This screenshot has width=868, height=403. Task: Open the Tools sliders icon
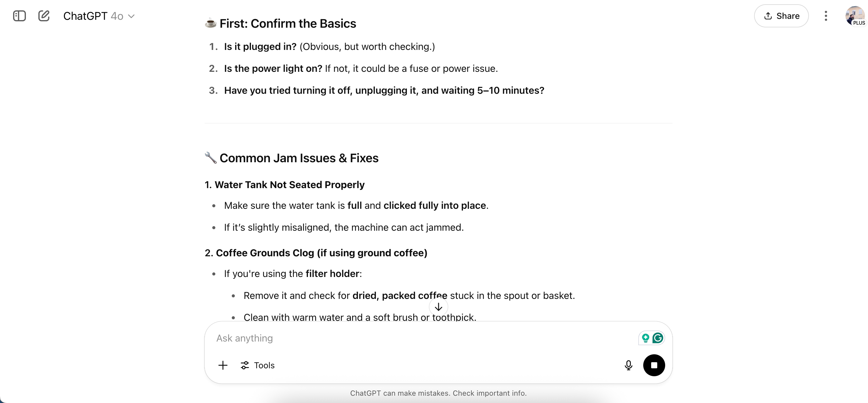[244, 365]
